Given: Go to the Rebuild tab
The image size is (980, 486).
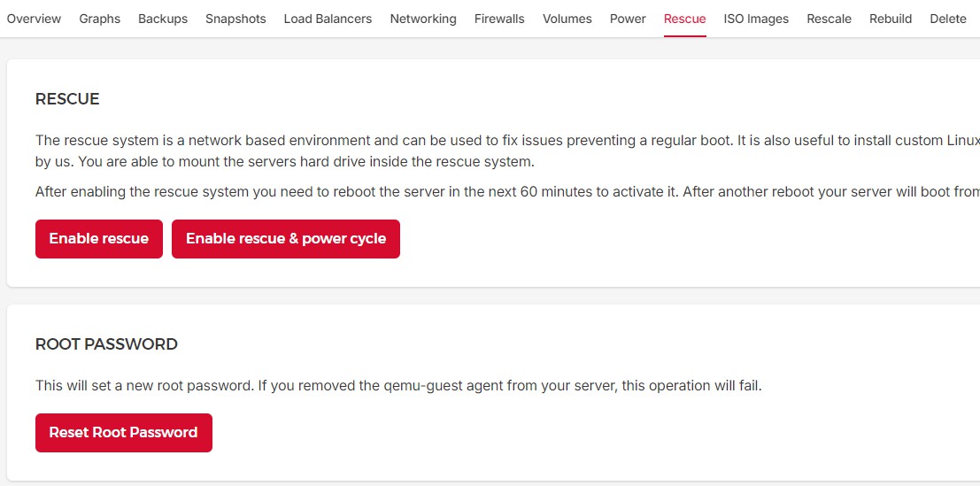Looking at the screenshot, I should pyautogui.click(x=891, y=19).
